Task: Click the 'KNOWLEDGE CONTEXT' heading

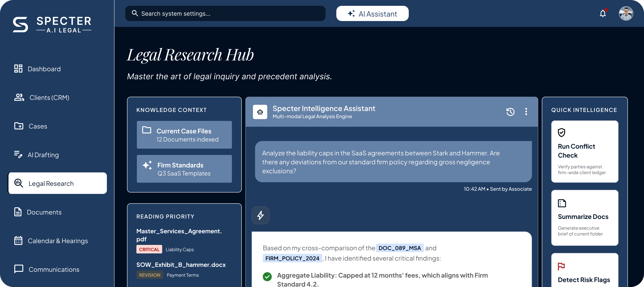Action: pyautogui.click(x=172, y=110)
